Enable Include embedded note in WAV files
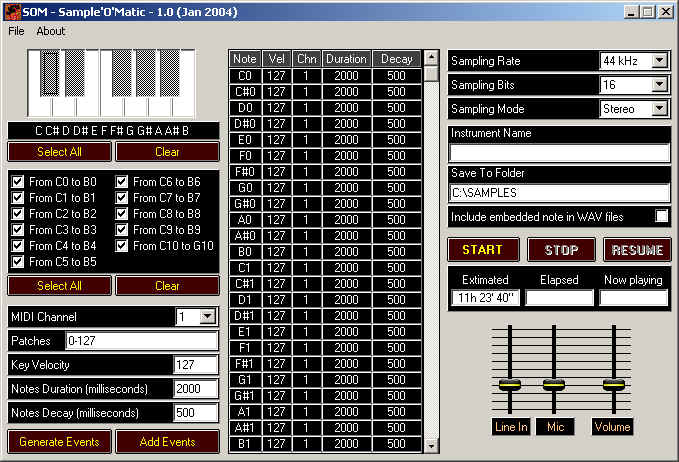This screenshot has height=462, width=679. coord(661,216)
